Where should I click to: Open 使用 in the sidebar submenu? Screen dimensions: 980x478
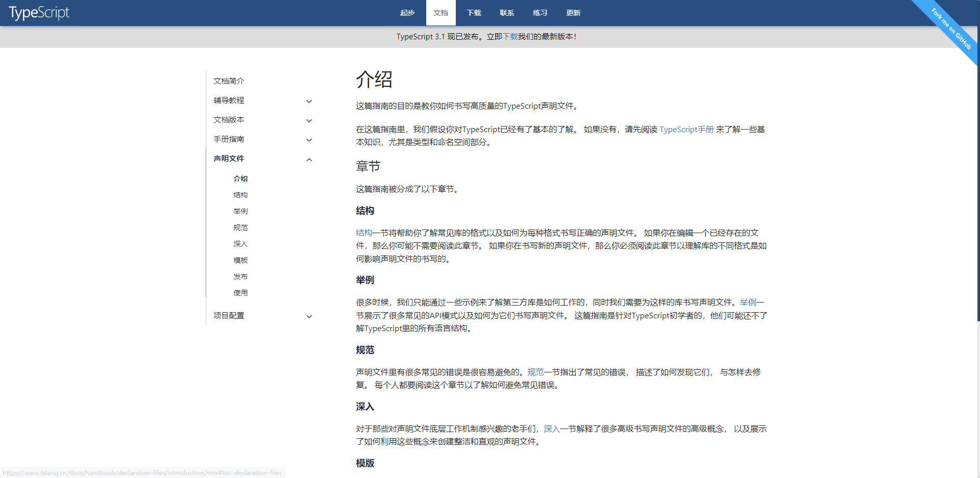coord(240,293)
